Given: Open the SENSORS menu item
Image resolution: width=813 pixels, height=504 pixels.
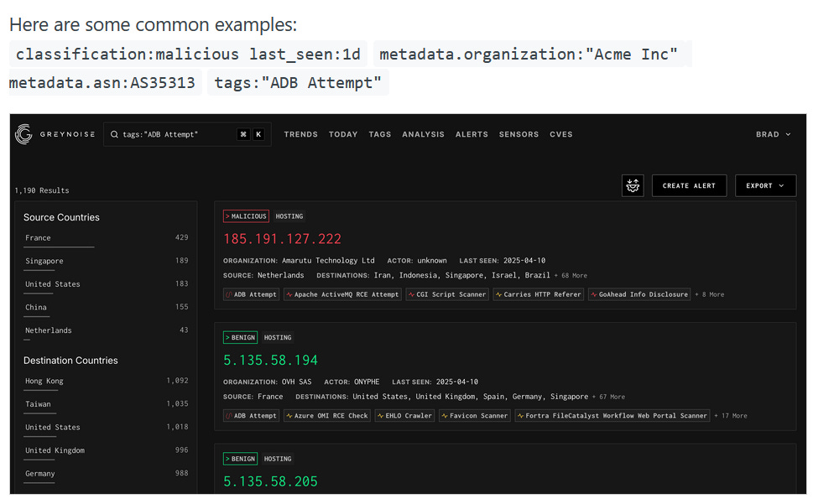Looking at the screenshot, I should pos(519,134).
